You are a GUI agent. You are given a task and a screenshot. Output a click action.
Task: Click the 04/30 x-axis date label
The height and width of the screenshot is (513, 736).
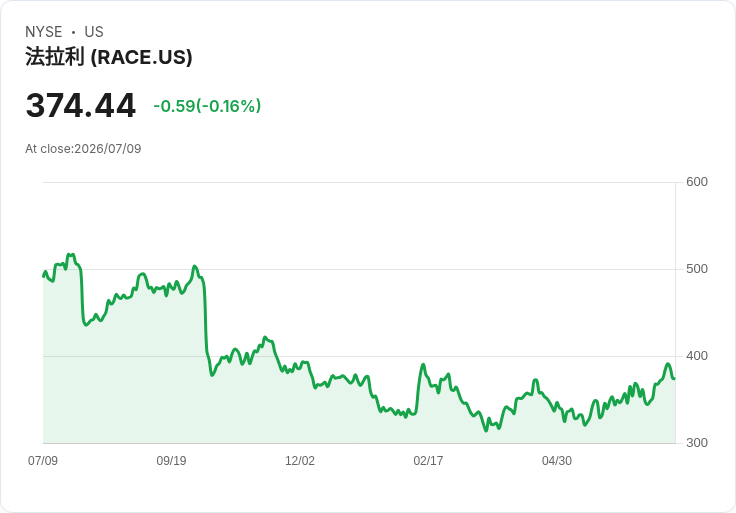(557, 460)
